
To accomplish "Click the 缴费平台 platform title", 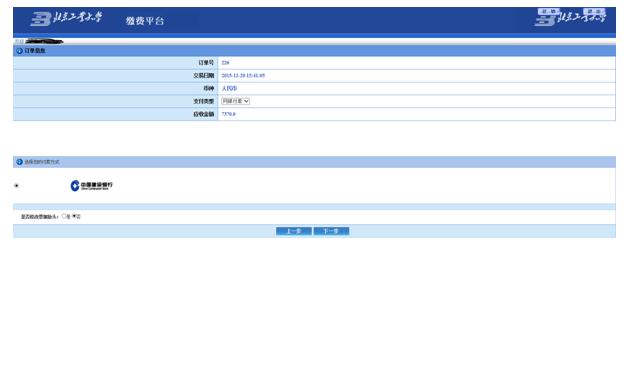I will click(144, 21).
